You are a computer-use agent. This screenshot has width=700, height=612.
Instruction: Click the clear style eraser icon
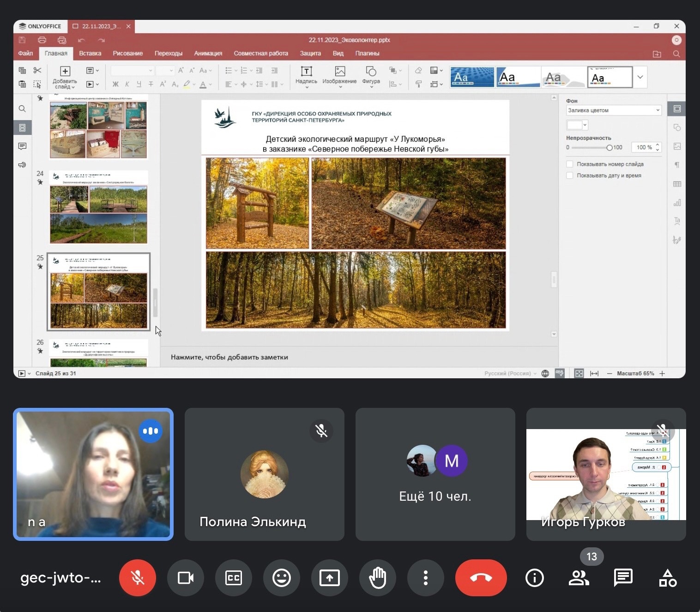tap(418, 70)
